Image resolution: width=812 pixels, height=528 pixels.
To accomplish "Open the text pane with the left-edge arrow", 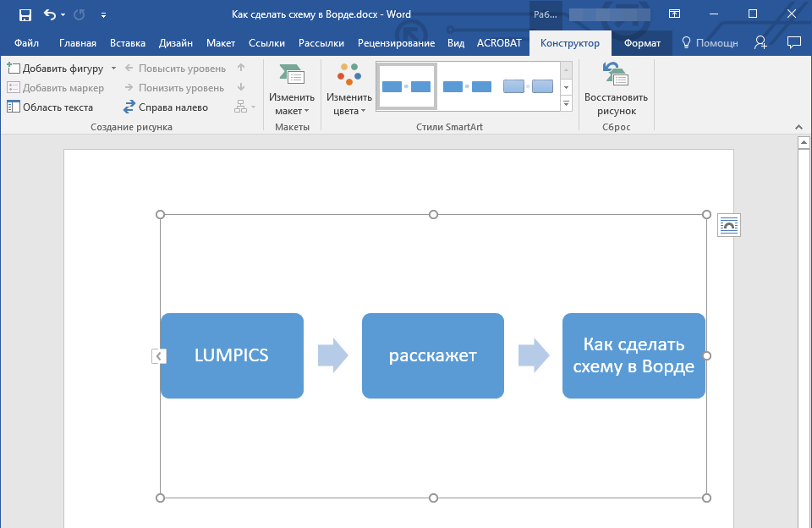I will (x=158, y=356).
